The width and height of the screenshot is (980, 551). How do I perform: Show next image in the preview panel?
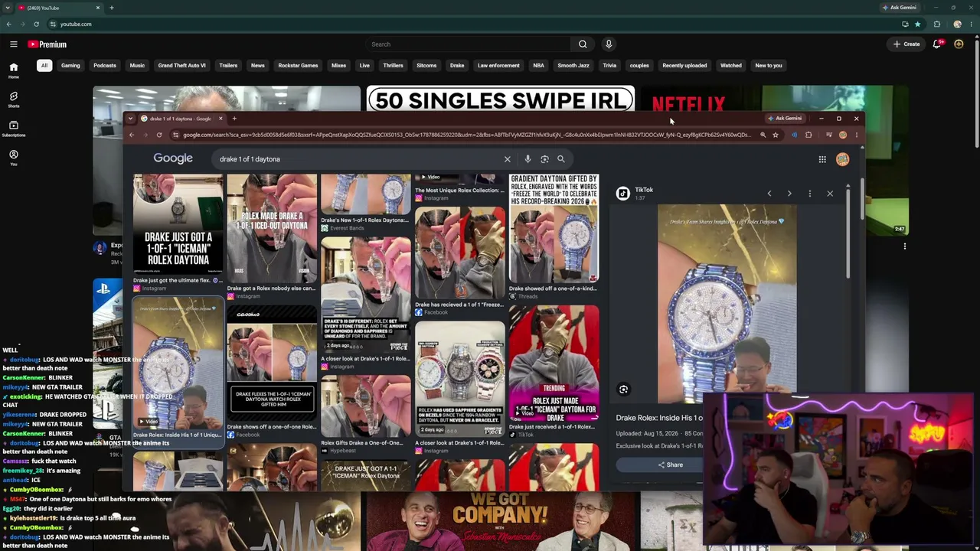[789, 194]
